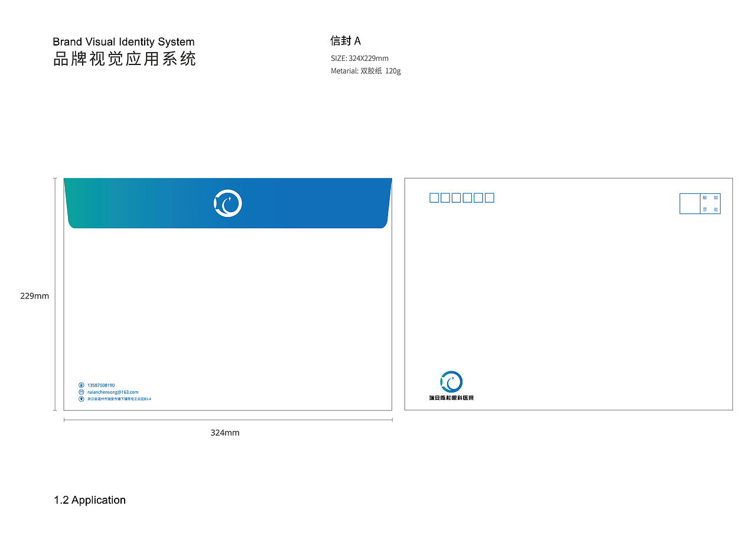Viewport: 756px width, 535px height.
Task: Expand the Metarial: 双胶纸 120g entry
Action: (x=366, y=70)
